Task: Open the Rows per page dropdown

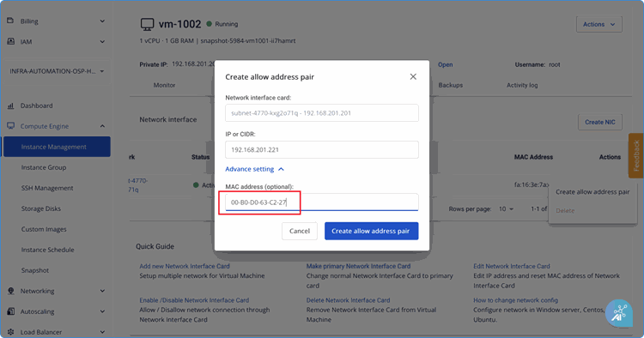Action: [x=506, y=208]
